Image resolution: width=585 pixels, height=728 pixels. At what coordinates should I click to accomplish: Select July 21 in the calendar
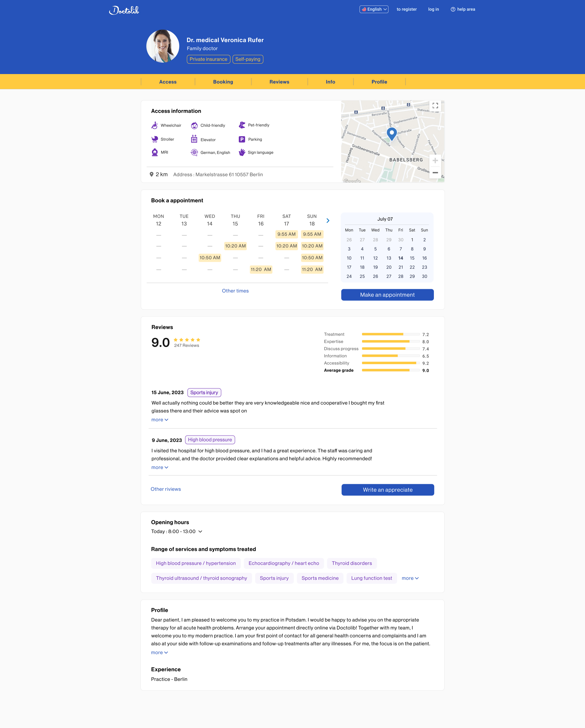click(401, 268)
